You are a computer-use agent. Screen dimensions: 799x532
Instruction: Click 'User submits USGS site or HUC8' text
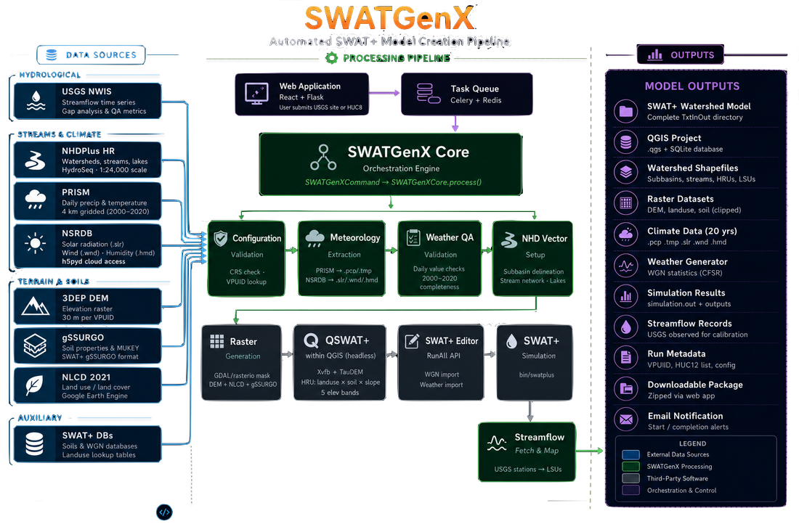point(320,107)
